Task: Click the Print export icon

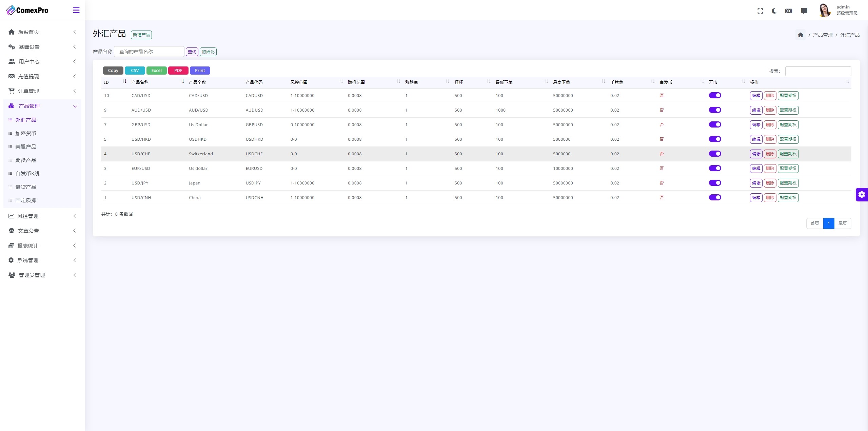Action: coord(200,70)
